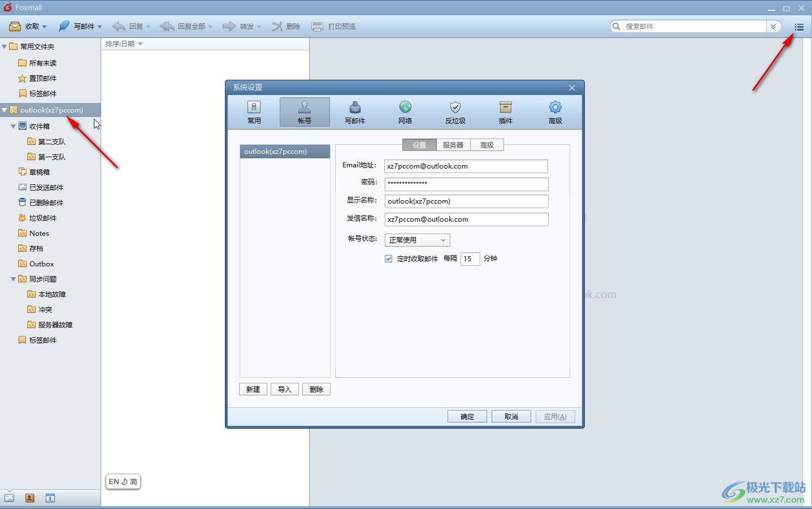The image size is (812, 509).
Task: Click the 取消 cancel button
Action: point(511,416)
